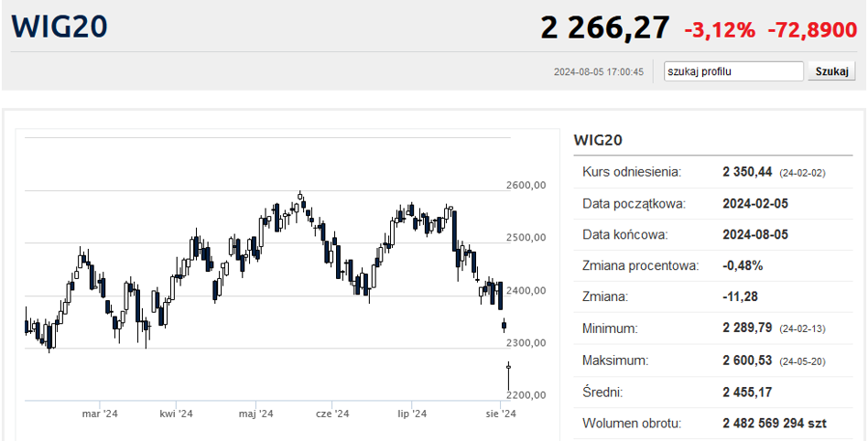Select the lip '24 axis label
This screenshot has height=441, width=868.
click(412, 414)
